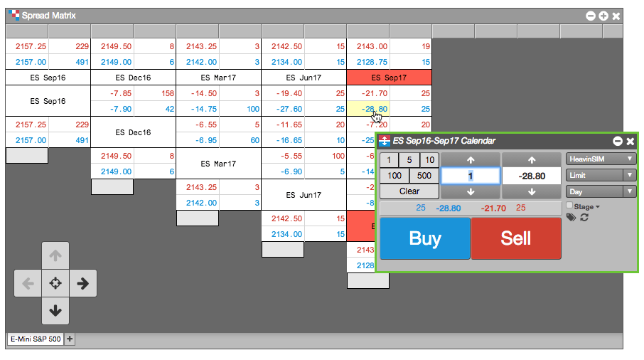Image resolution: width=644 pixels, height=360 pixels.
Task: Expand the Stage options arrow
Action: tap(598, 207)
